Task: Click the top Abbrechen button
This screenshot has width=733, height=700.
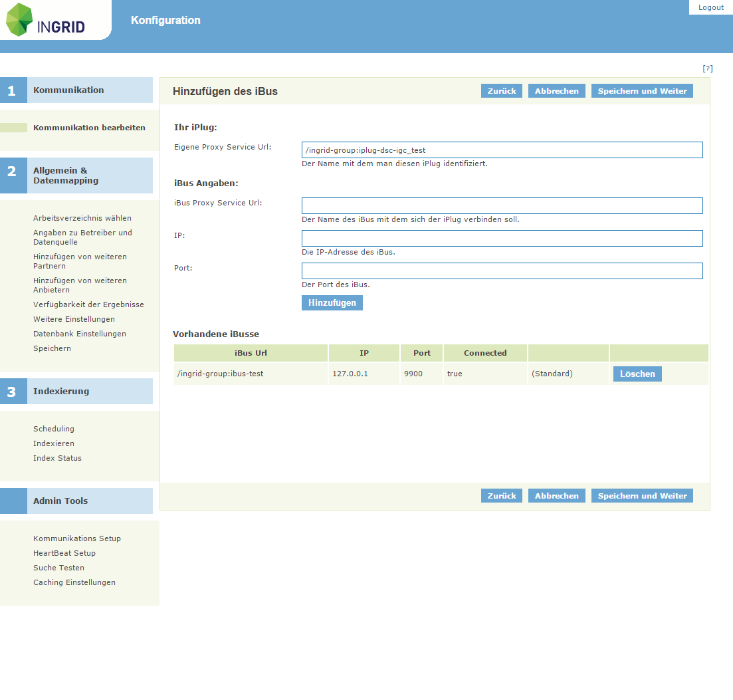Action: pyautogui.click(x=556, y=91)
